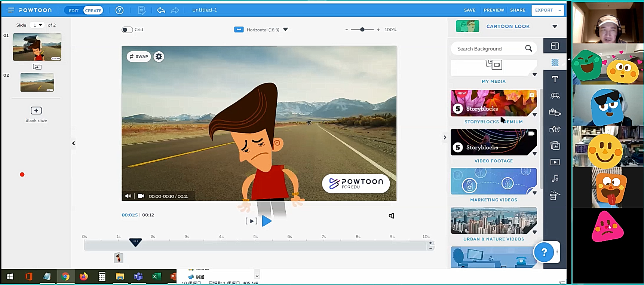
Task: Expand the Video Footage category
Action: [x=534, y=154]
